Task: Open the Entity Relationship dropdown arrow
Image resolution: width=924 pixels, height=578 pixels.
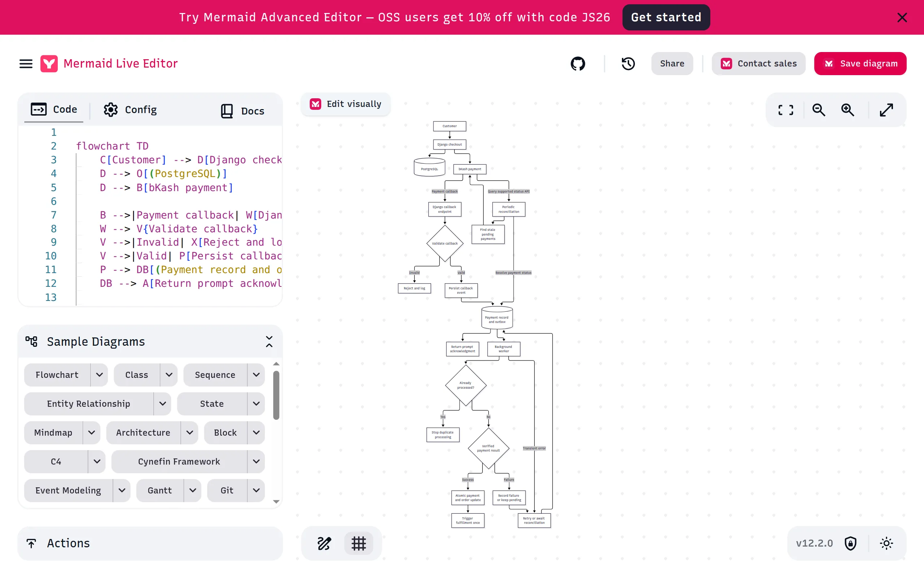Action: (x=162, y=404)
